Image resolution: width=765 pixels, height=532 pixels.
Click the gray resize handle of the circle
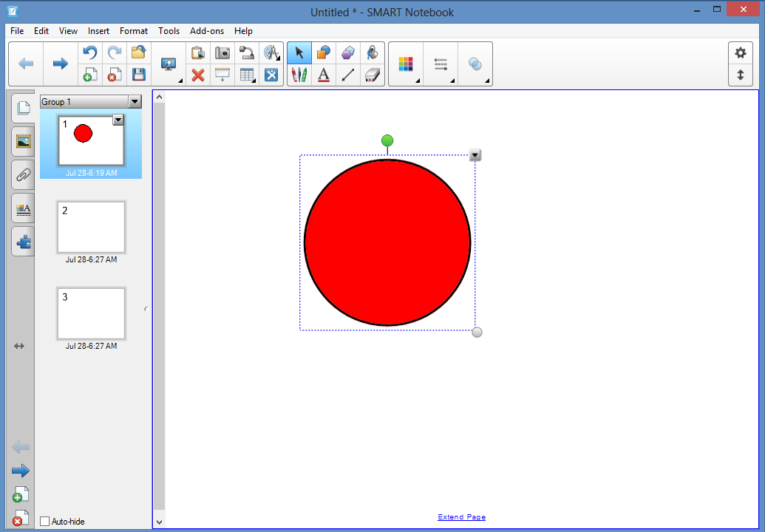(477, 332)
